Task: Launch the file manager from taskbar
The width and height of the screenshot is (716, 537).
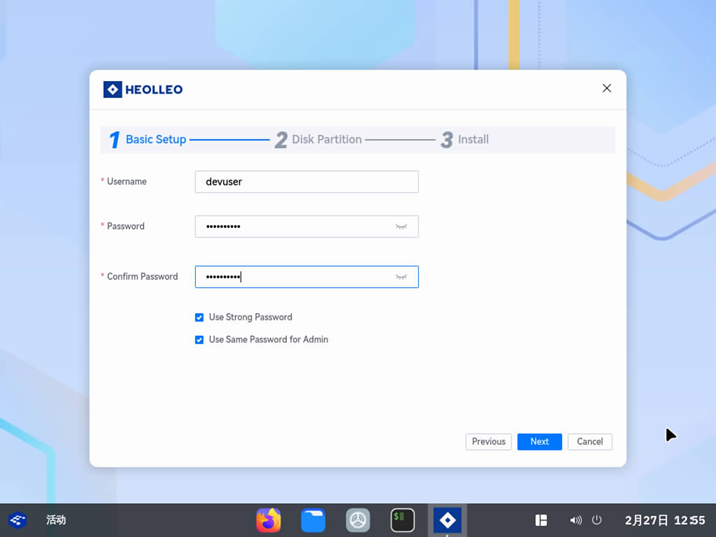Action: [x=313, y=520]
